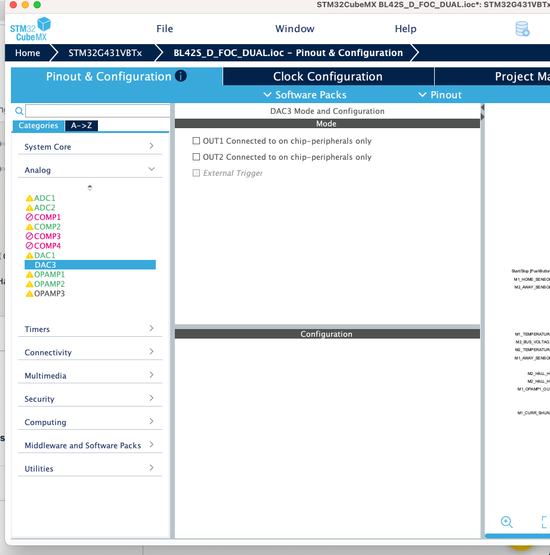Open the database update icon
The image size is (550, 555).
click(522, 29)
